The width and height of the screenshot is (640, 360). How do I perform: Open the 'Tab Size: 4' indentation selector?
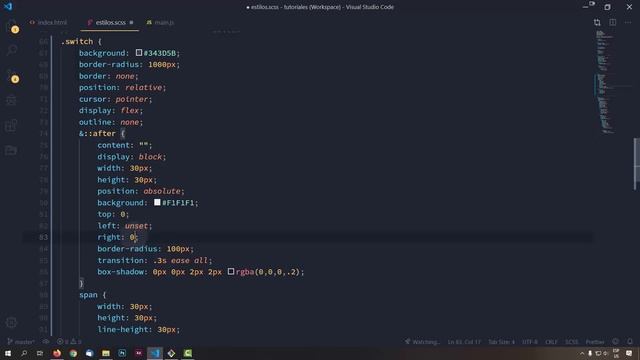[502, 342]
